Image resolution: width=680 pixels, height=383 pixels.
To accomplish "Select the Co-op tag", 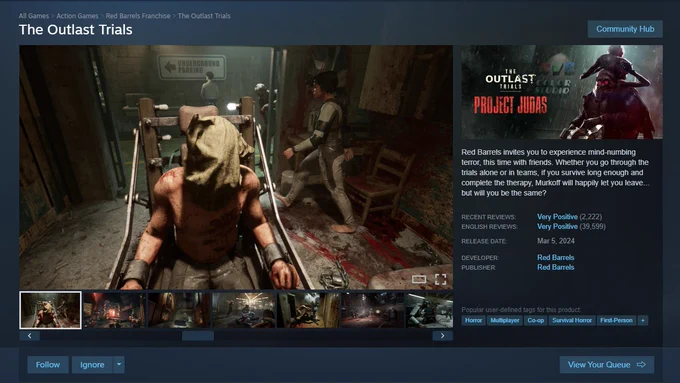I will pyautogui.click(x=536, y=321).
